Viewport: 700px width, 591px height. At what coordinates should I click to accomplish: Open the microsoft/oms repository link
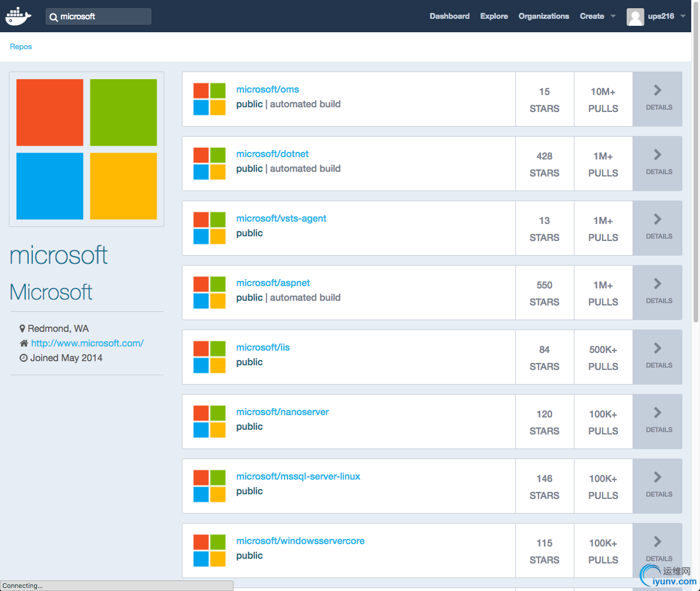[268, 89]
